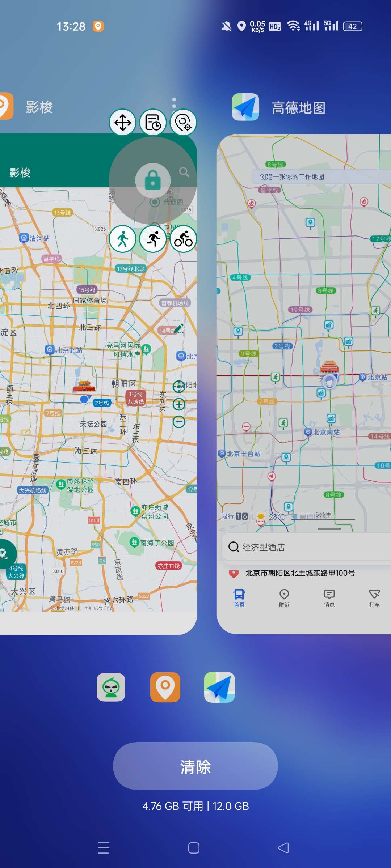
Task: Open the location settings gear-pin icon
Action: pyautogui.click(x=184, y=123)
